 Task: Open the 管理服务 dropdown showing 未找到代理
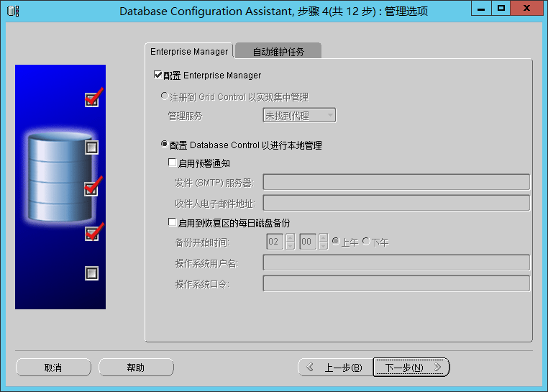pyautogui.click(x=299, y=115)
